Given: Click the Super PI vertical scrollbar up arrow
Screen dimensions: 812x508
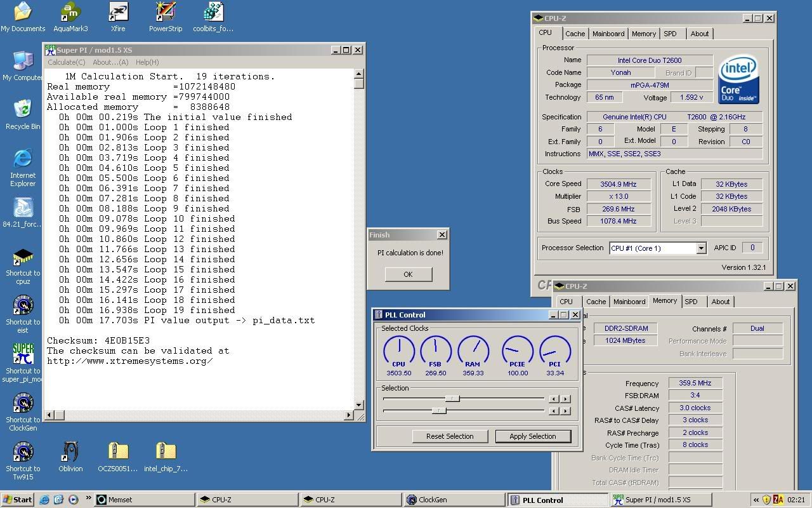Looking at the screenshot, I should point(359,74).
